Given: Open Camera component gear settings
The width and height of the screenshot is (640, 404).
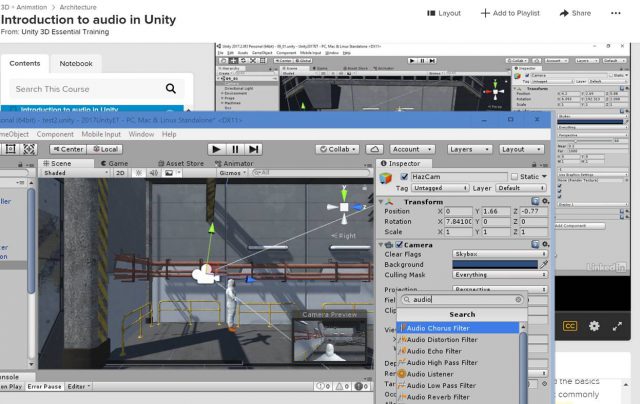Looking at the screenshot, I should pyautogui.click(x=545, y=244).
